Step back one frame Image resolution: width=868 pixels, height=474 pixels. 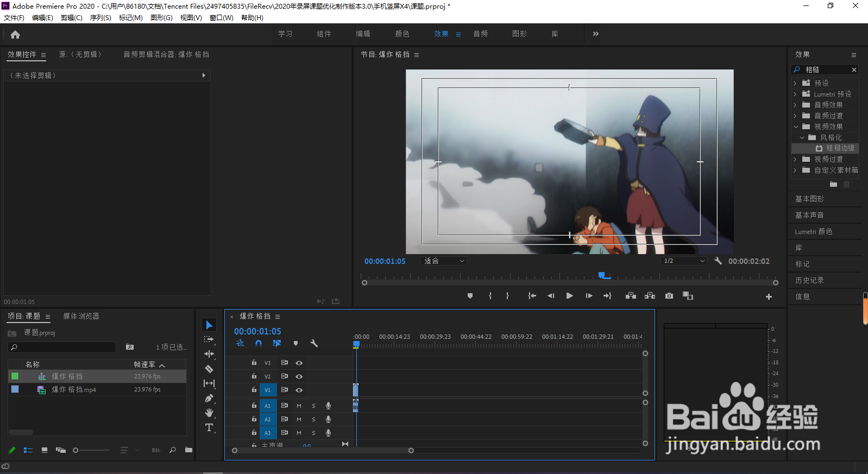click(x=551, y=296)
